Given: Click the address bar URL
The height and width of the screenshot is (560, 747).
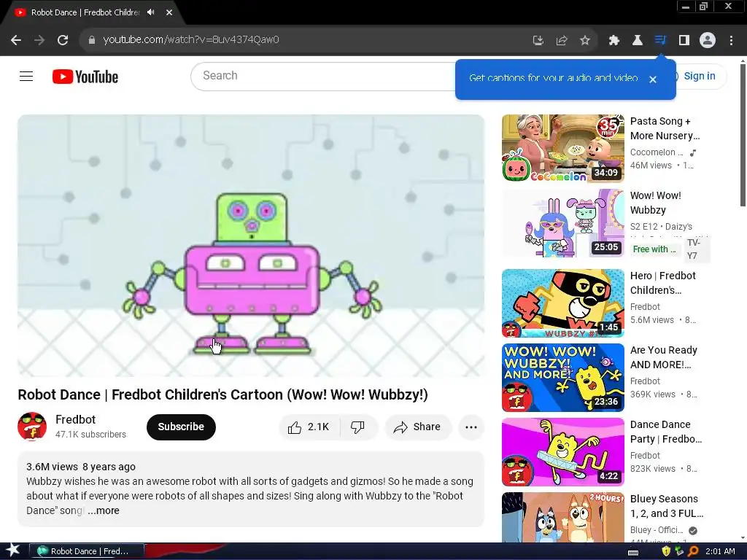Looking at the screenshot, I should coord(191,39).
